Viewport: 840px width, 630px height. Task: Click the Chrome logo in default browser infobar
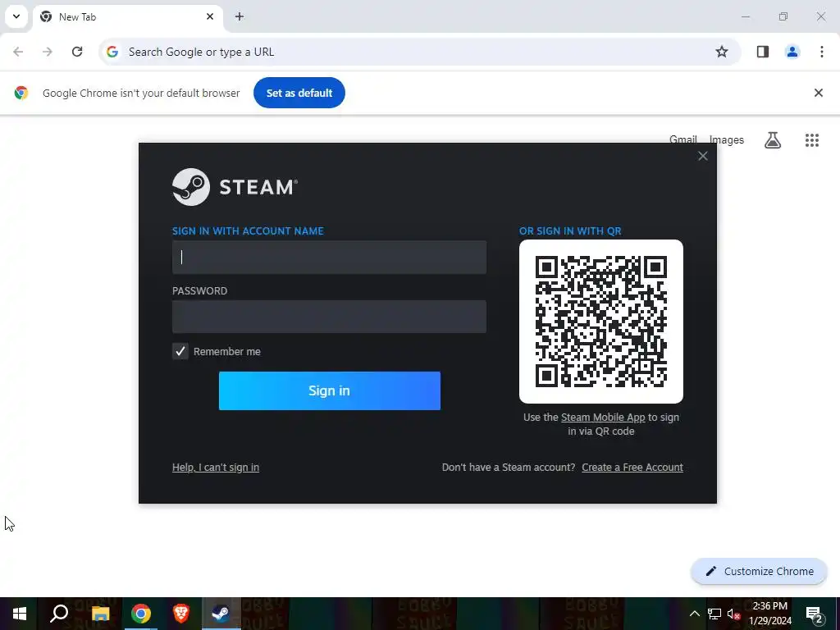click(x=21, y=93)
